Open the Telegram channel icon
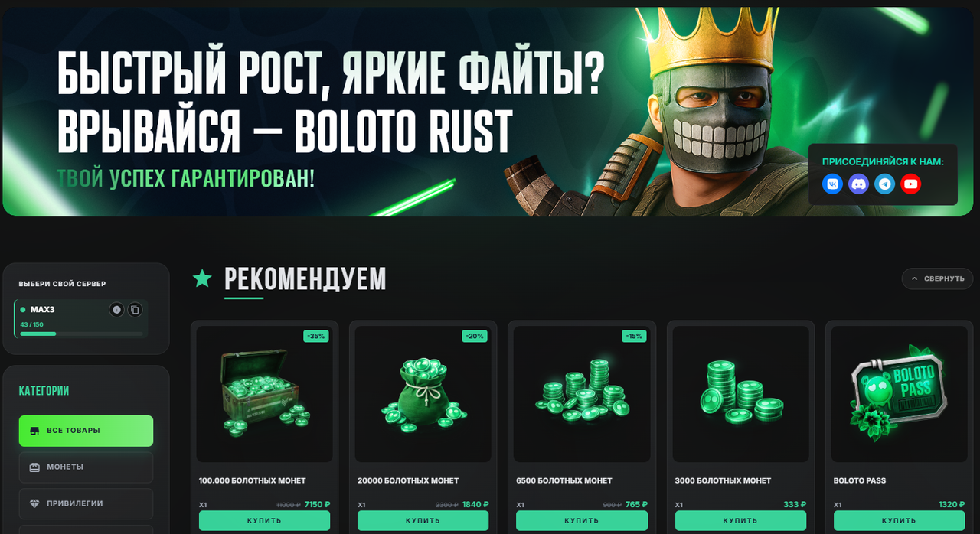The width and height of the screenshot is (980, 534). click(x=885, y=184)
